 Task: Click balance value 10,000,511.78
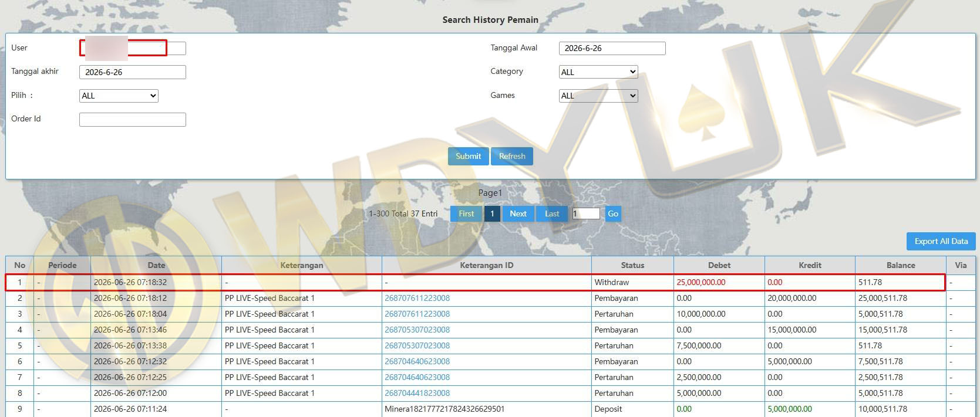tap(883, 409)
